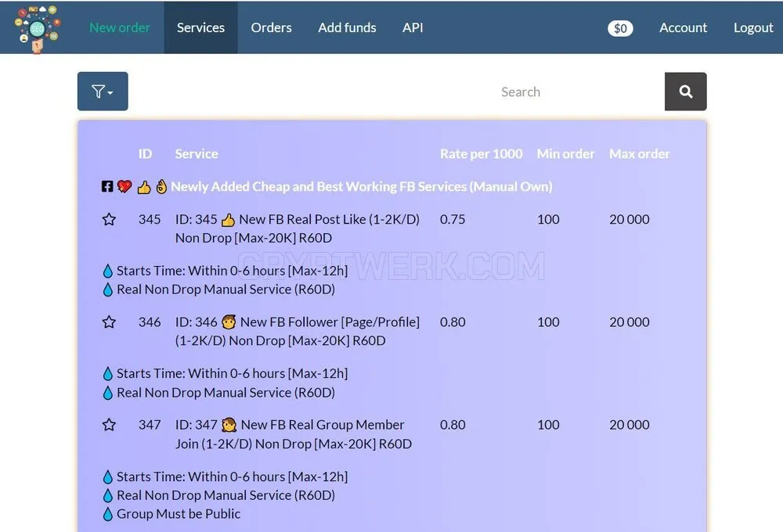This screenshot has height=532, width=783.
Task: Click ID cell 346
Action: pos(150,322)
